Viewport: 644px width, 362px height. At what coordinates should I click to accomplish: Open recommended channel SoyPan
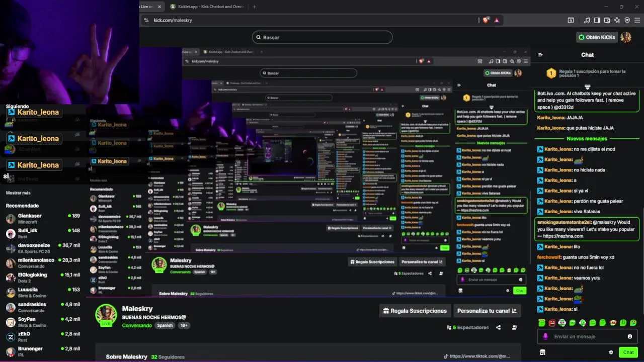tap(43, 322)
